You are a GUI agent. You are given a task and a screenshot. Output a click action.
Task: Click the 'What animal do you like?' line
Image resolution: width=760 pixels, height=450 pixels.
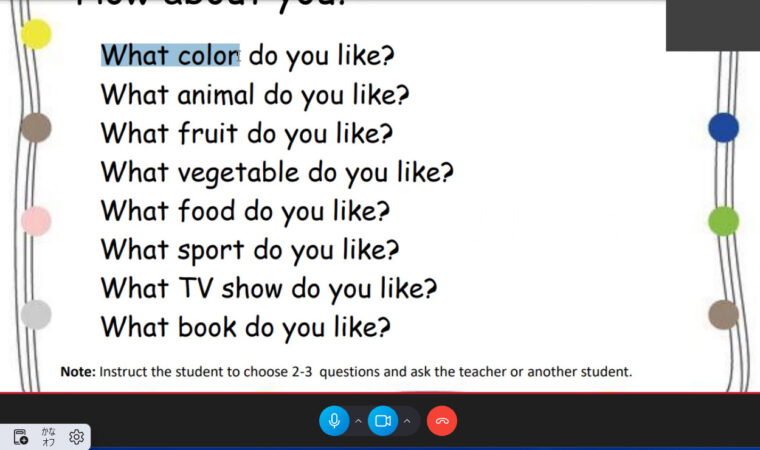tap(255, 95)
